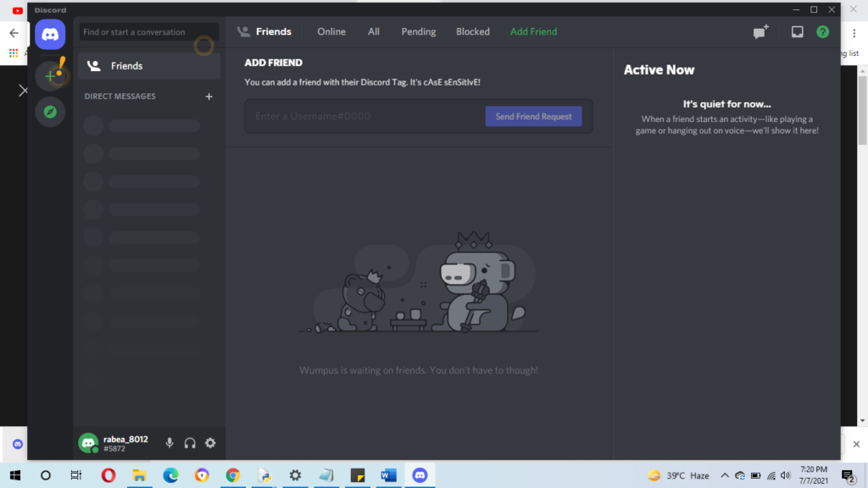Screen dimensions: 868x488
Task: Open Task View in taskbar
Action: 75,475
